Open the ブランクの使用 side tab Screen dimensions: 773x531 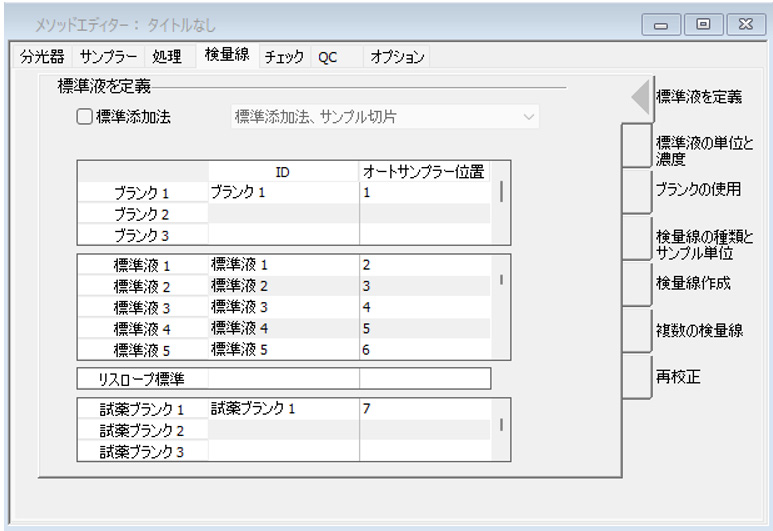[700, 190]
